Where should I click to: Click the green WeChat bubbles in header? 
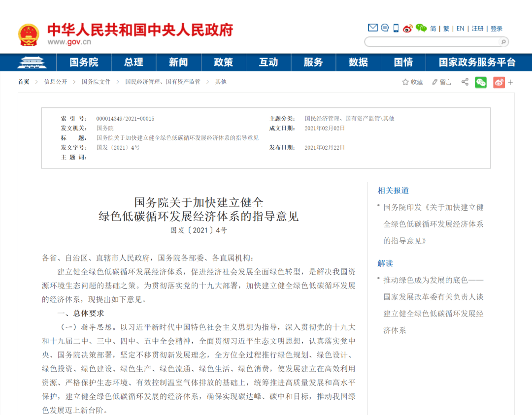(421, 28)
